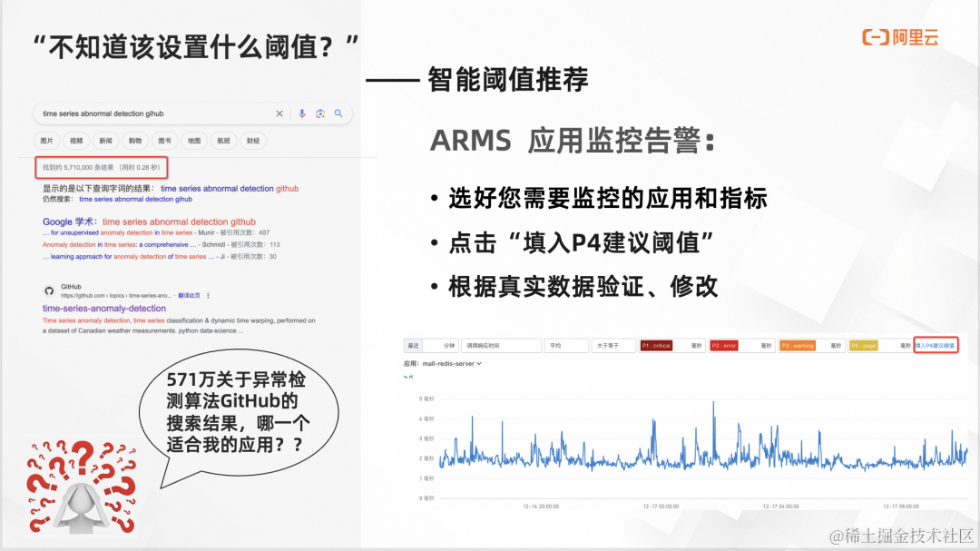Click the GitHub favicon in search result
Screen dimensions: 980x551
tap(49, 290)
